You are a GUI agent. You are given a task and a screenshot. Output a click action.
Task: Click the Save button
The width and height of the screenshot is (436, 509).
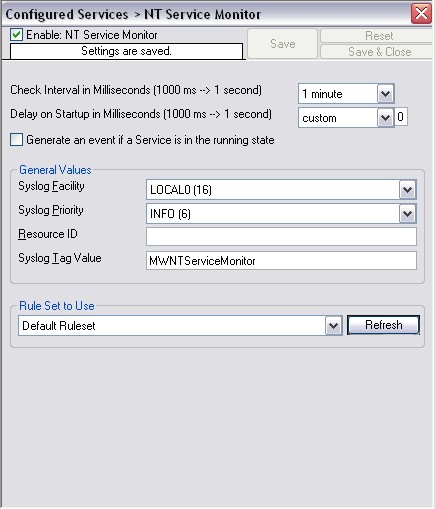pyautogui.click(x=282, y=44)
